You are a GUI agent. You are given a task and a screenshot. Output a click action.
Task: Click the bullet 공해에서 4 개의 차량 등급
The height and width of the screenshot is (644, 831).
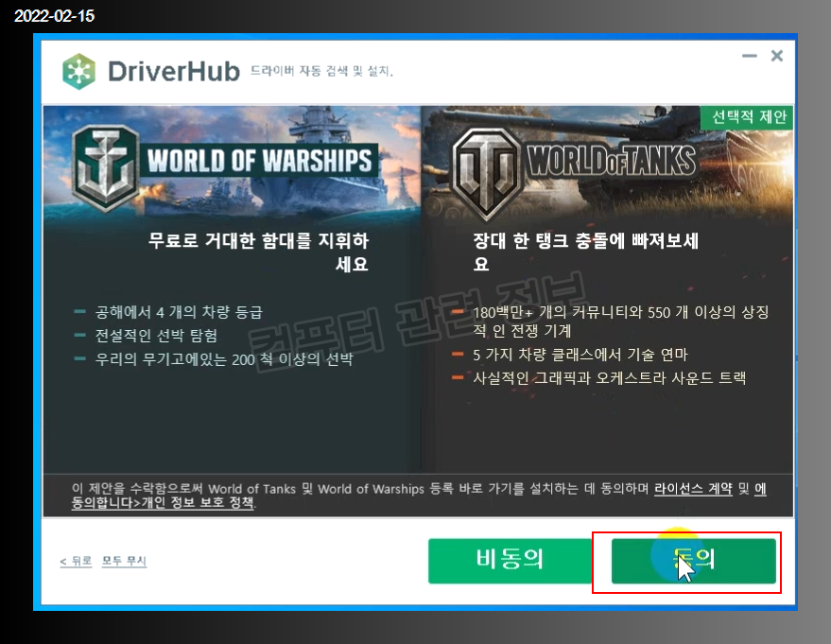179,312
